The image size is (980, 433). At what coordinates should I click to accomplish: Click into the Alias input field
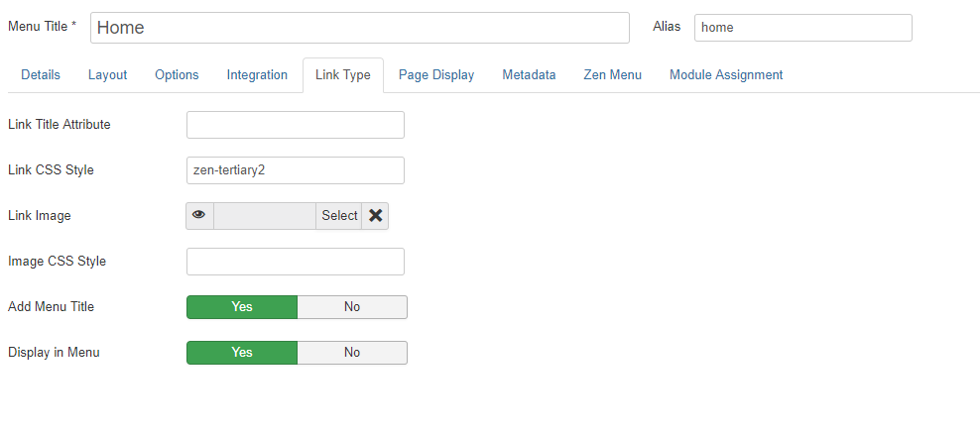(803, 28)
